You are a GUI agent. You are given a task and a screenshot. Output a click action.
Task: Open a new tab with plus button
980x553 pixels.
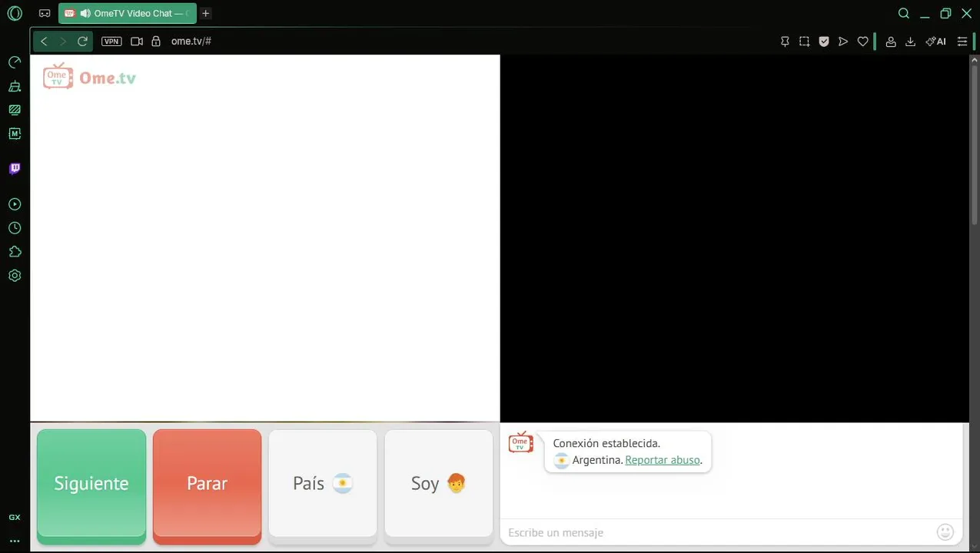(206, 13)
